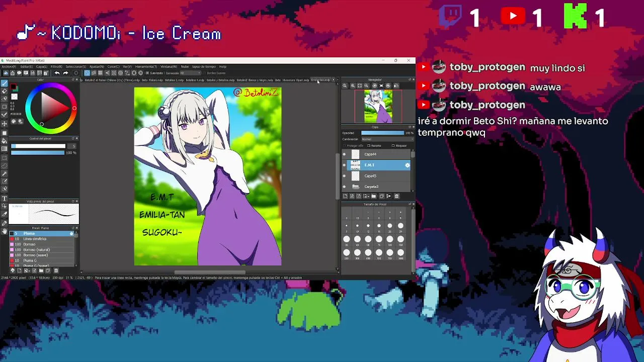Select the Carpeta3 folder layer

point(376,187)
